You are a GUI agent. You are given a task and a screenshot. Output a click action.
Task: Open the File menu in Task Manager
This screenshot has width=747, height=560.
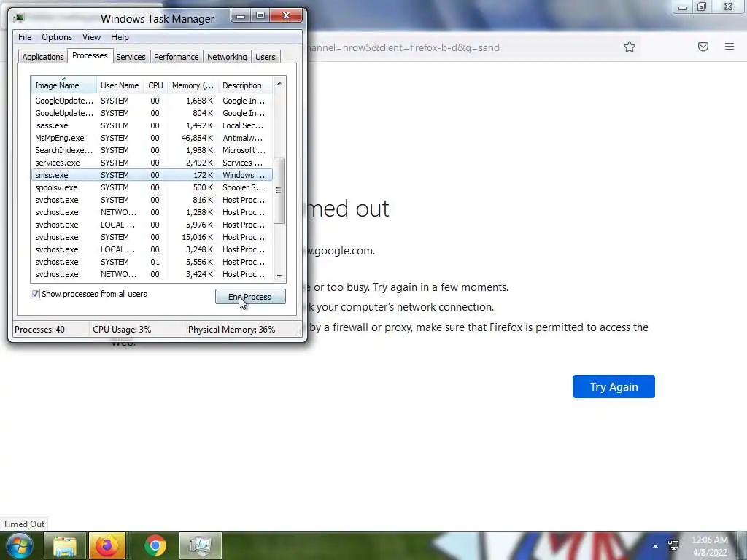tap(25, 37)
